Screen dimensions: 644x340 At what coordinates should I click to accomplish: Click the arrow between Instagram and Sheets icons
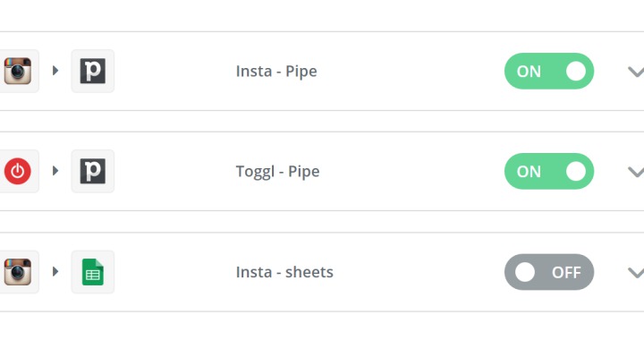click(55, 271)
